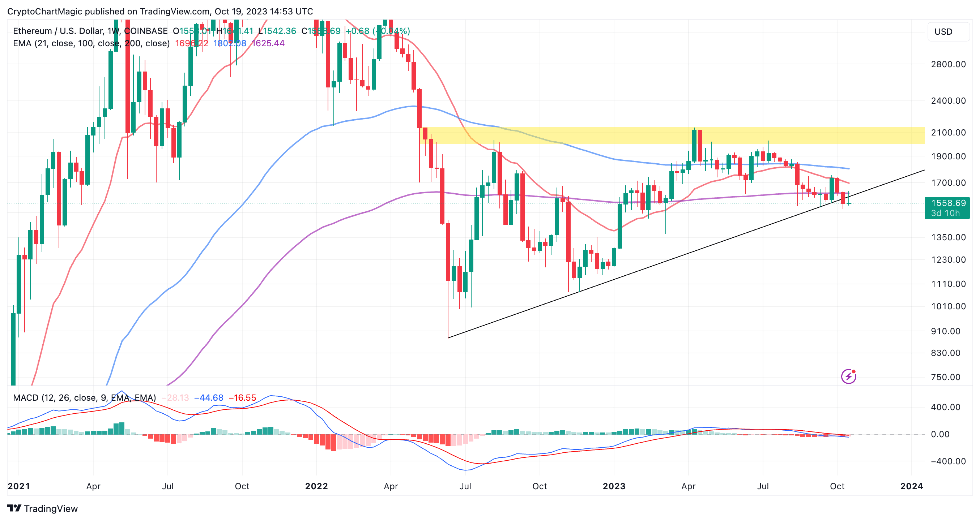Click the low price L1542.36 value
The height and width of the screenshot is (521, 980).
277,31
